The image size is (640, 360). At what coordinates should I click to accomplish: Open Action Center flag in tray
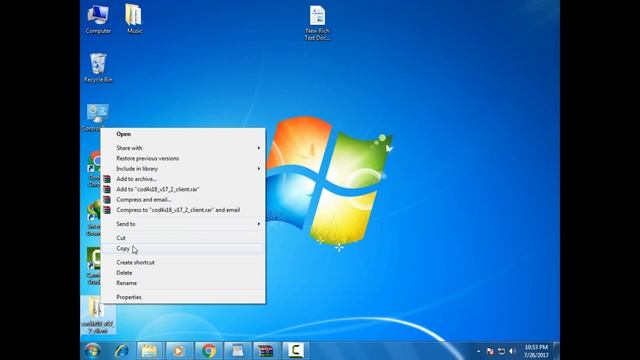pyautogui.click(x=490, y=351)
